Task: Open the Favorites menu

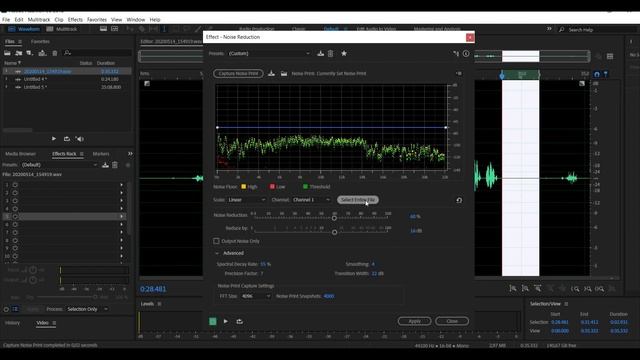Action: pyautogui.click(x=97, y=20)
